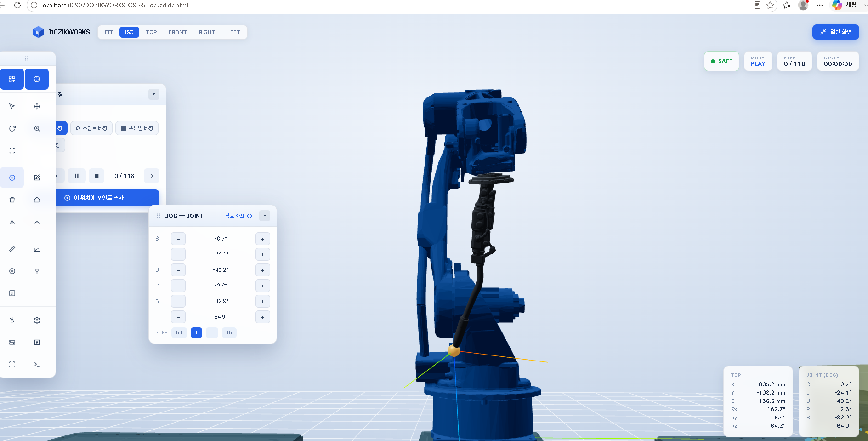868x441 pixels.
Task: Switch to the FRONT view
Action: [177, 32]
